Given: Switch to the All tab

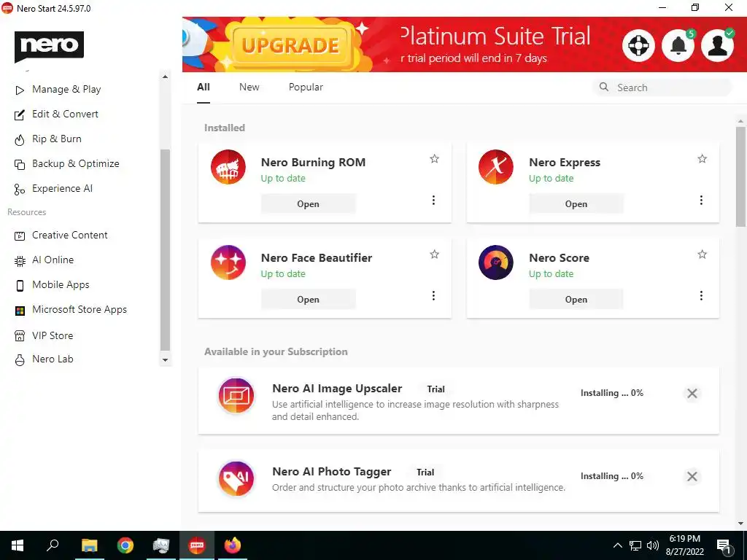Looking at the screenshot, I should point(204,87).
